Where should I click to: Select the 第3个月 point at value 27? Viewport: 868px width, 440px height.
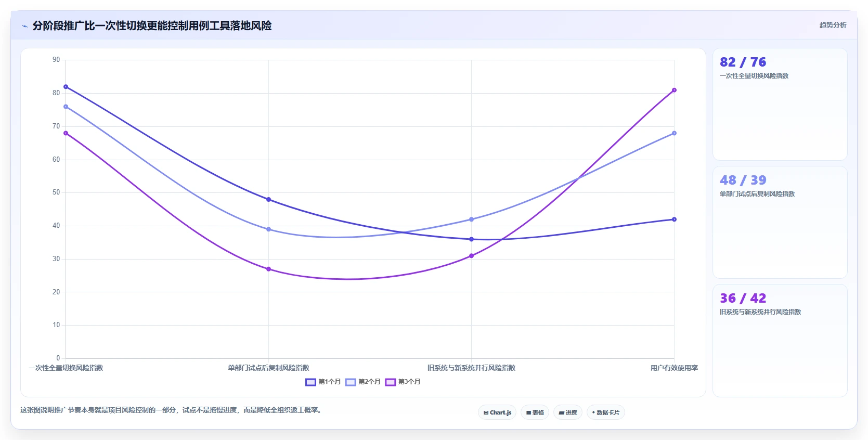pyautogui.click(x=268, y=269)
